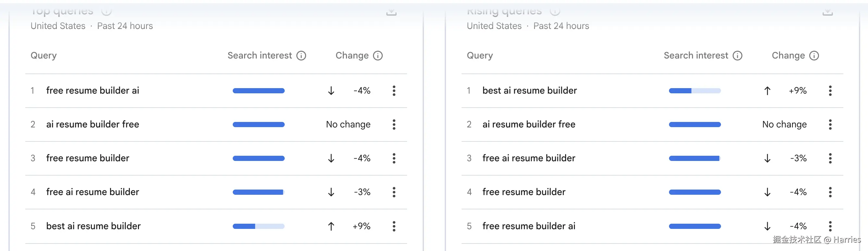Select 'best ai resume builder' in Top queries

coord(93,226)
